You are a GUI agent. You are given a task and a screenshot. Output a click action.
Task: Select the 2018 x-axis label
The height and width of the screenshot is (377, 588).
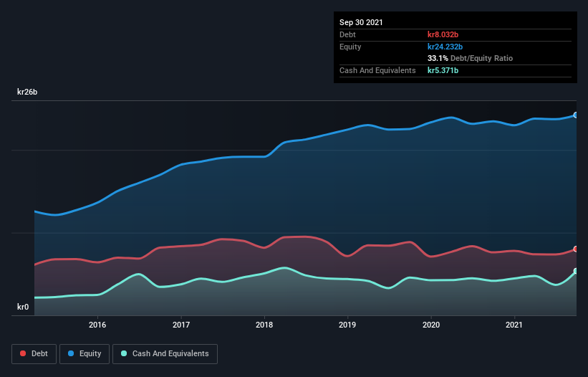[264, 325]
